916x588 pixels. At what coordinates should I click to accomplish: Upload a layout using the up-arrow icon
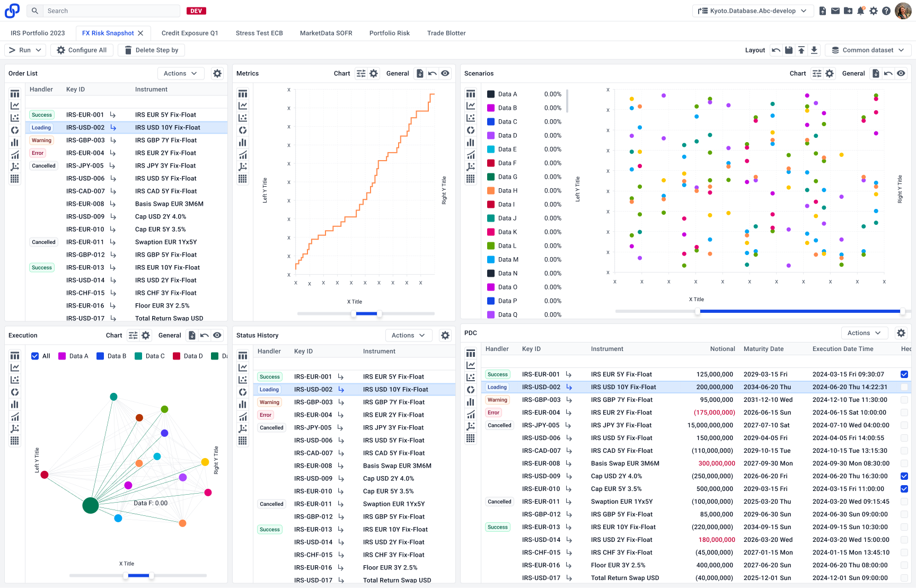click(801, 50)
